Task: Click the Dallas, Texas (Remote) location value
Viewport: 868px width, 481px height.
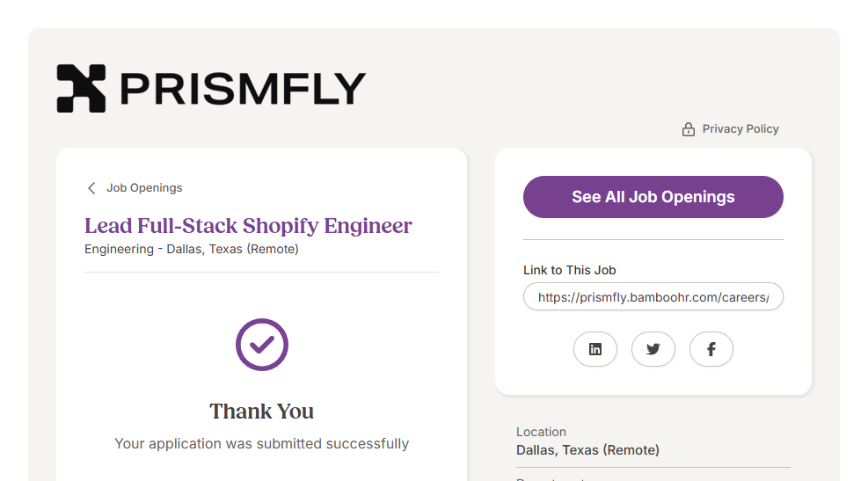Action: point(587,450)
